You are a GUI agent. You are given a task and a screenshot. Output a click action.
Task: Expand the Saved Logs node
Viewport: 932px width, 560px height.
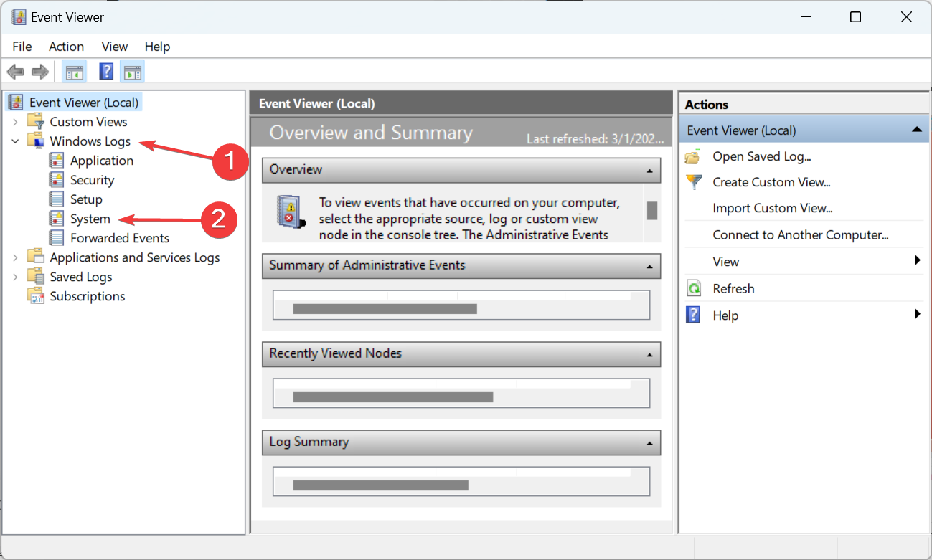pyautogui.click(x=15, y=277)
